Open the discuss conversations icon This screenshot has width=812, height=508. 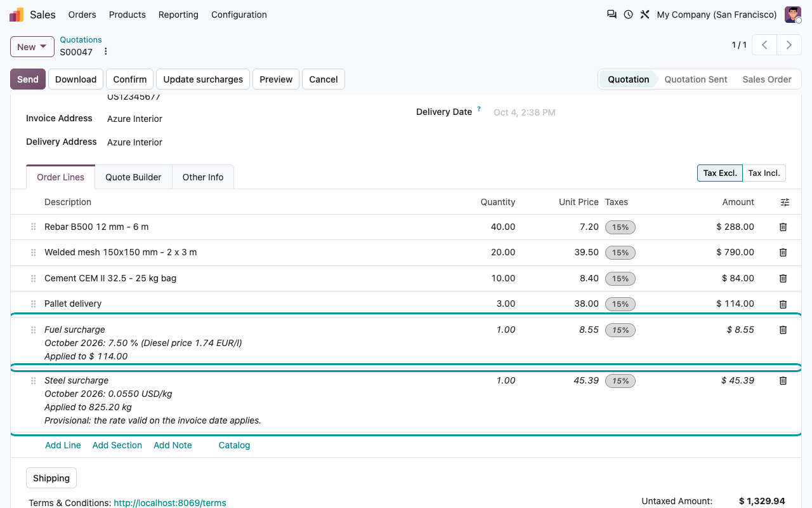(x=612, y=15)
